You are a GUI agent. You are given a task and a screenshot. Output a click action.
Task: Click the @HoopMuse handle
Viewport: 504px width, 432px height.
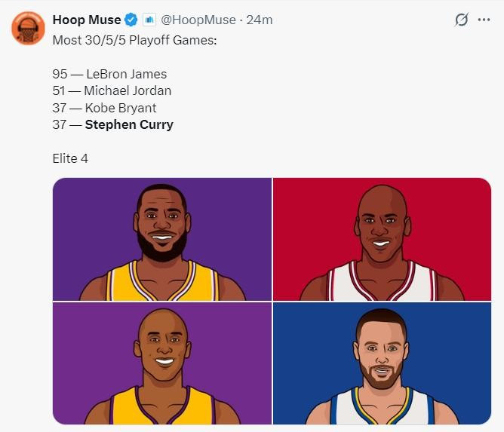pos(198,20)
